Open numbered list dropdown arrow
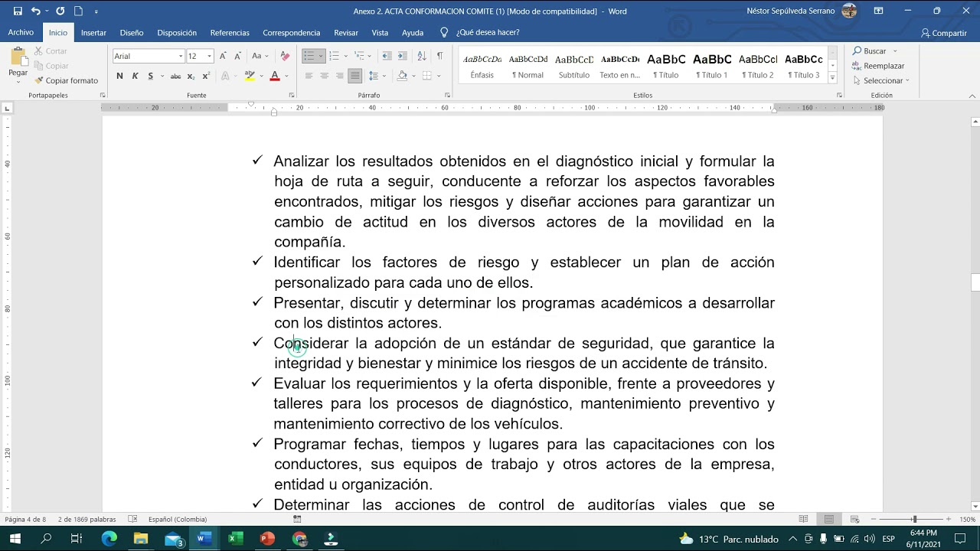 tap(345, 56)
